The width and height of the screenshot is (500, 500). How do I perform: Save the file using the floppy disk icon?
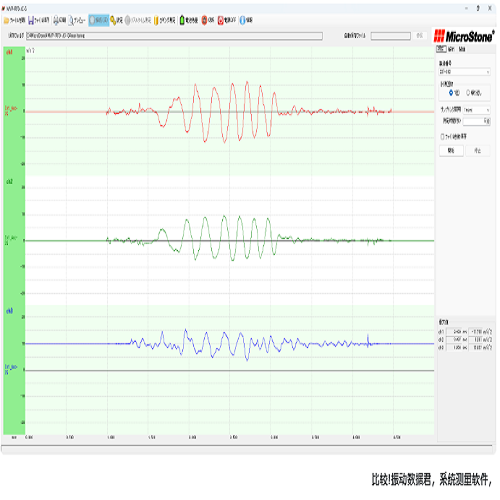point(31,21)
